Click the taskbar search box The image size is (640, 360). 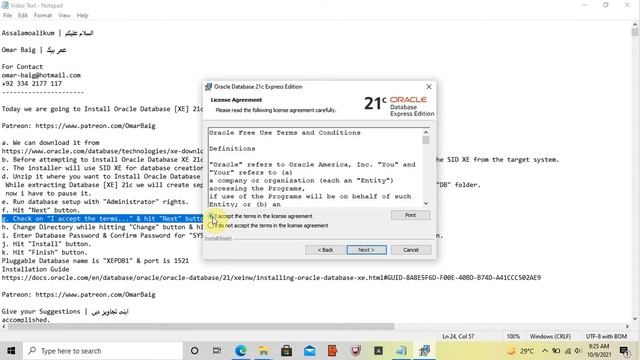tap(102, 351)
